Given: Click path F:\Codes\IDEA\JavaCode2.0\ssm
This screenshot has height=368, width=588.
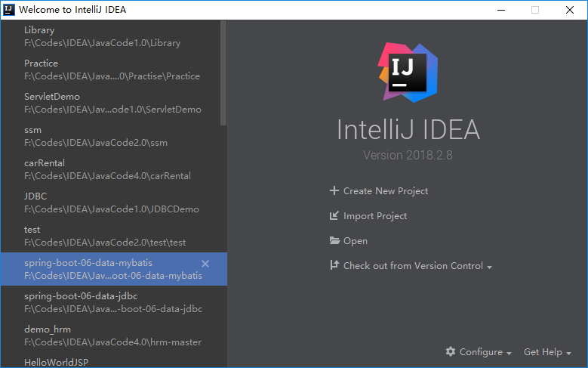Looking at the screenshot, I should coord(96,143).
